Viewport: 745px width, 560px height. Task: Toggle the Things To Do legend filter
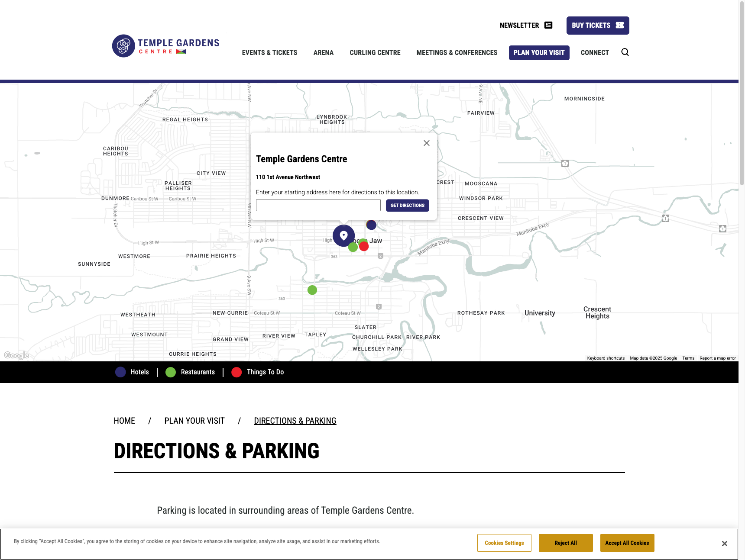(x=258, y=372)
